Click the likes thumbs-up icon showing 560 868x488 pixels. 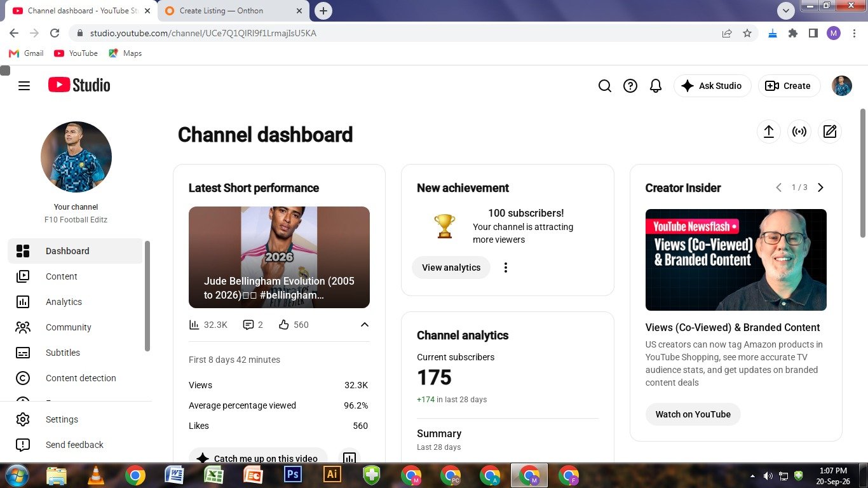coord(284,325)
